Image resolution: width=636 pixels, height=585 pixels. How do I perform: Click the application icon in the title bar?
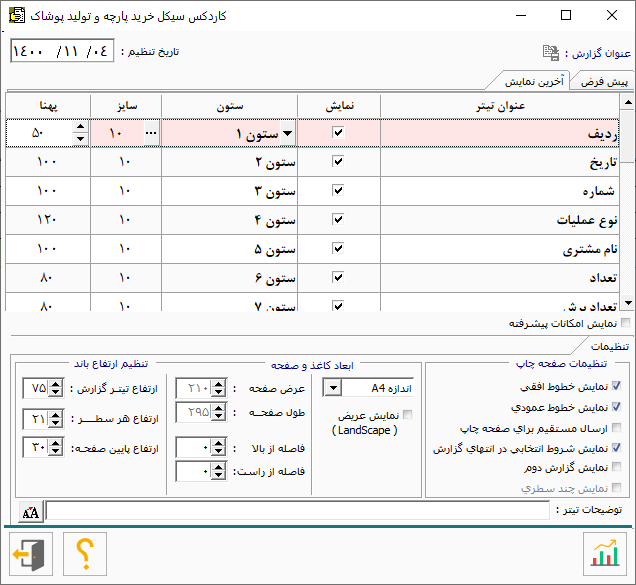coord(17,15)
